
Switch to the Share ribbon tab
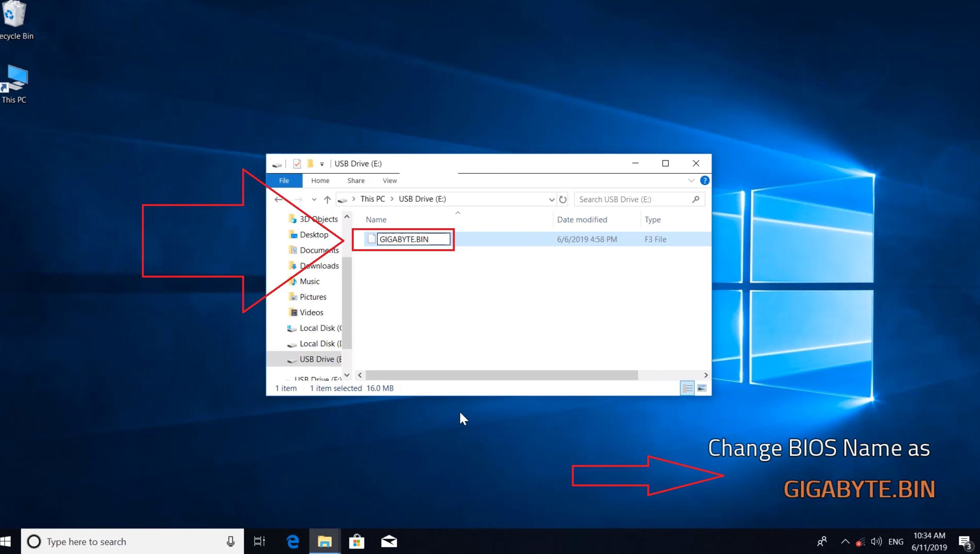pos(356,180)
